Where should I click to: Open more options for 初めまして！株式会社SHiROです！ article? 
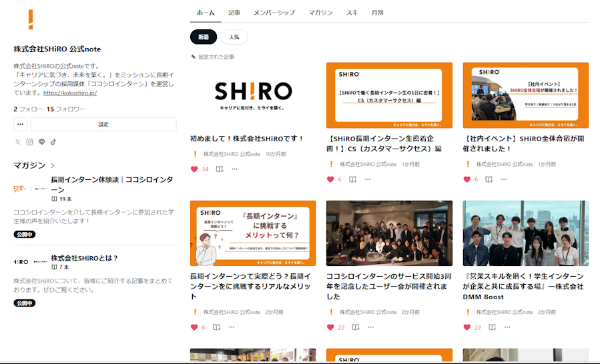click(234, 169)
